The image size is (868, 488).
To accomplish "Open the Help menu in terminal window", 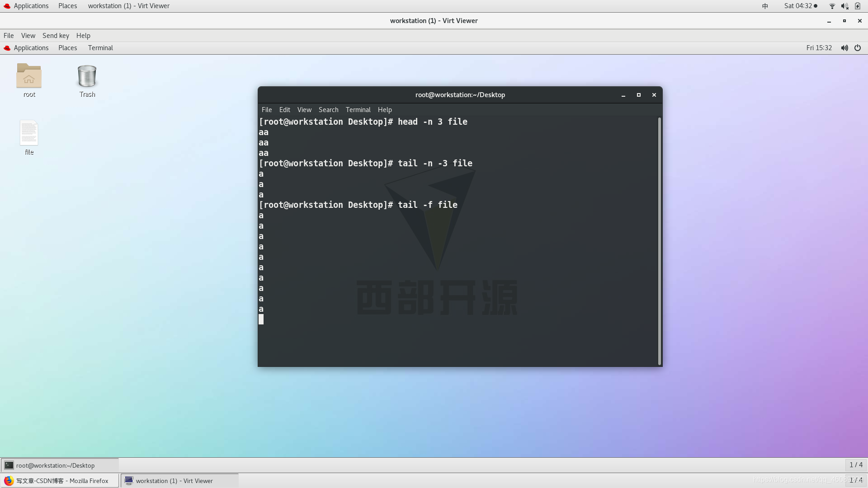I will (385, 109).
